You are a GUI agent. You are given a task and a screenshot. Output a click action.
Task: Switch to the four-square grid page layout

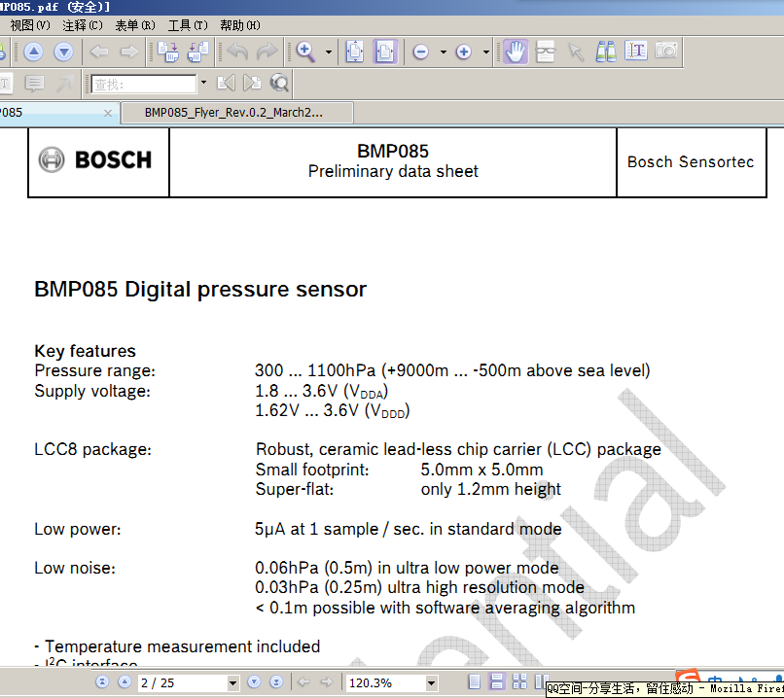point(520,682)
